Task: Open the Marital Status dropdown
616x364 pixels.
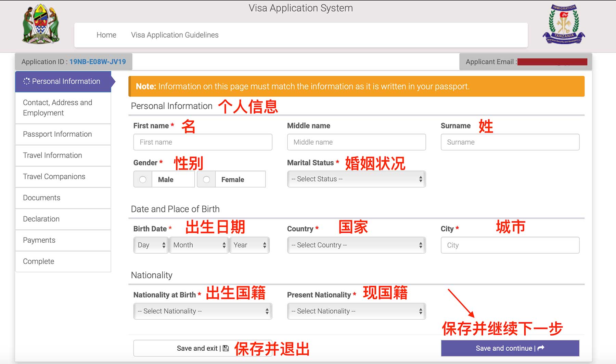Action: point(356,179)
